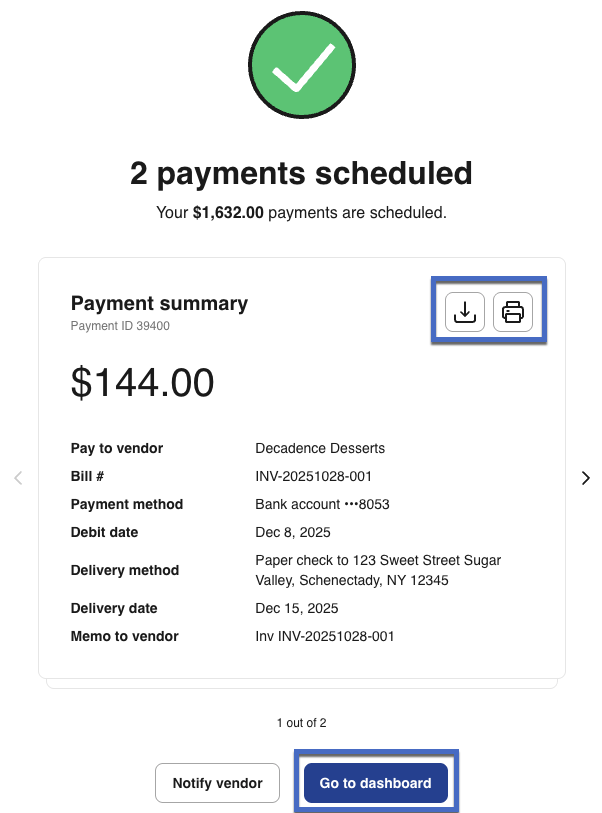This screenshot has width=602, height=813.
Task: Click the $144.00 payment amount
Action: coord(142,383)
